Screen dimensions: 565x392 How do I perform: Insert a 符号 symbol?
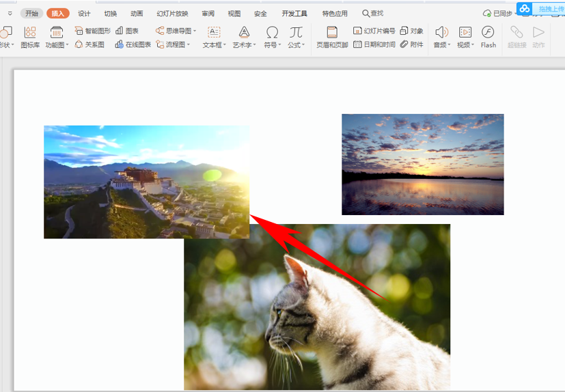click(x=272, y=37)
